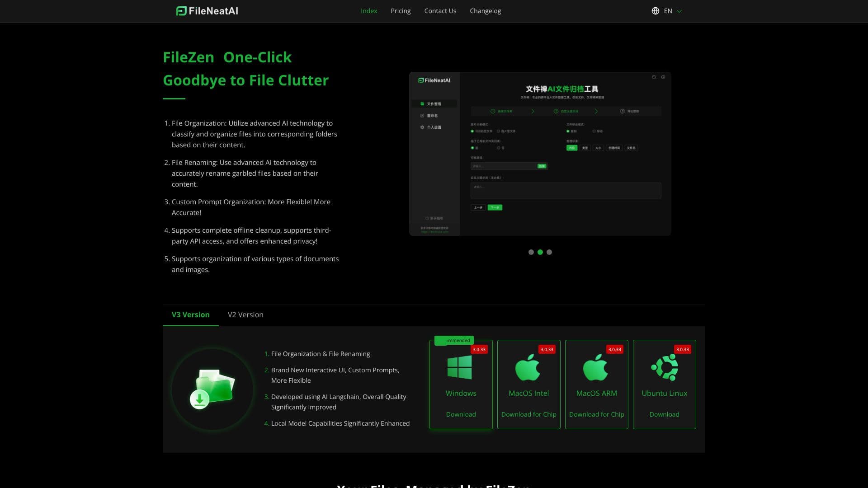Screen dimensions: 868x488
Task: Click Download under Windows
Action: coord(461,414)
